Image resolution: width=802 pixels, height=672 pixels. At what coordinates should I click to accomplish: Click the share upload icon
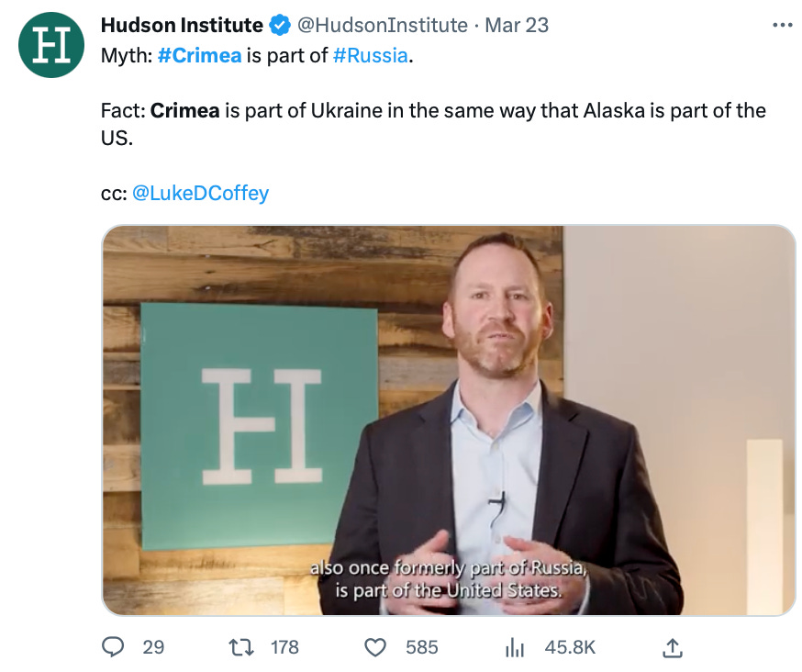point(673,647)
